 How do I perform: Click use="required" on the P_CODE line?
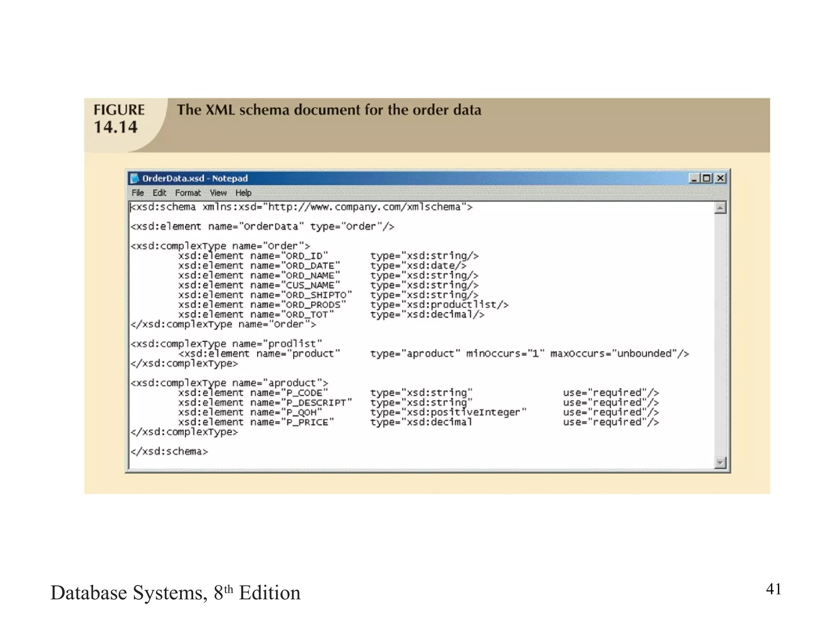(x=605, y=393)
